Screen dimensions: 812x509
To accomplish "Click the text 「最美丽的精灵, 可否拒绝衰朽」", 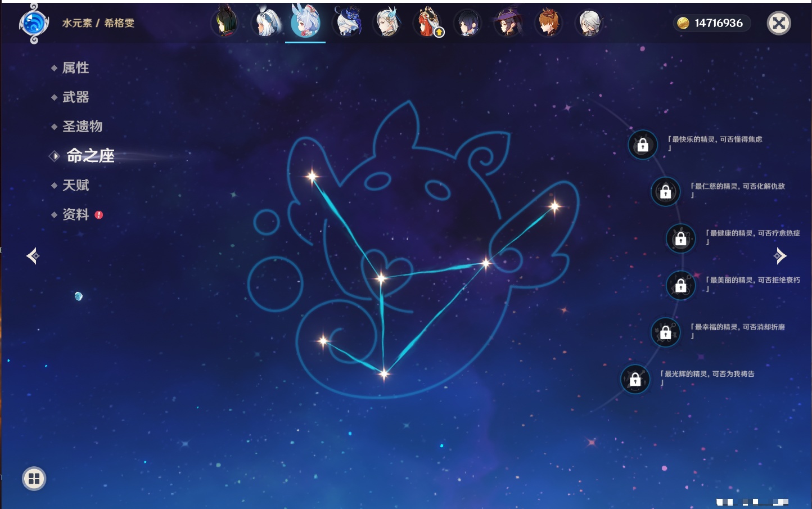I will tap(752, 284).
